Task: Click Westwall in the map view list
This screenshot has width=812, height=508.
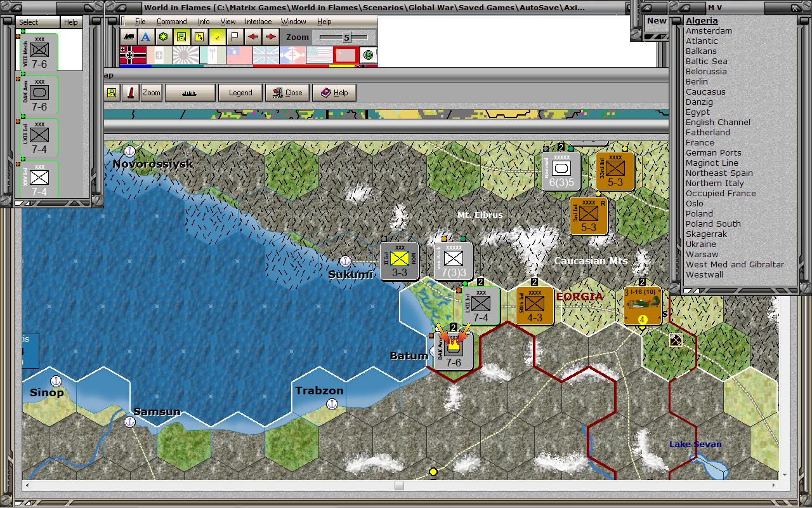Action: [704, 275]
